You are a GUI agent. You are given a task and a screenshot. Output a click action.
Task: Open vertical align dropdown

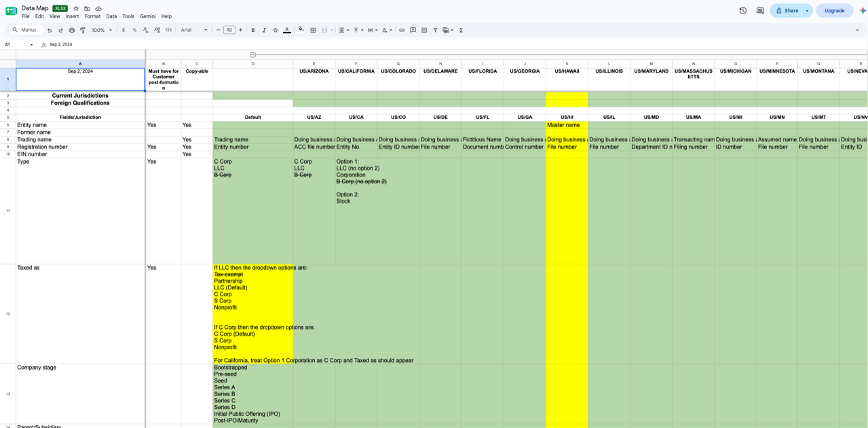pos(358,30)
